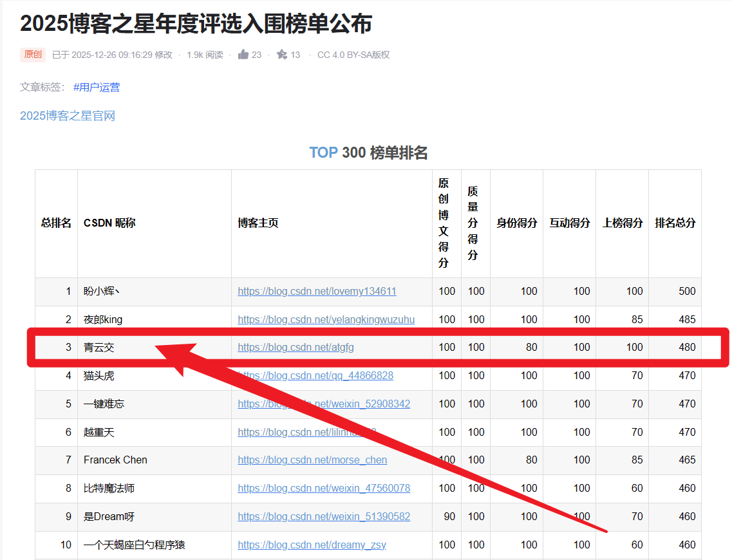Select the nickname 一键难忘
Screen dimensions: 732x560
(104, 404)
